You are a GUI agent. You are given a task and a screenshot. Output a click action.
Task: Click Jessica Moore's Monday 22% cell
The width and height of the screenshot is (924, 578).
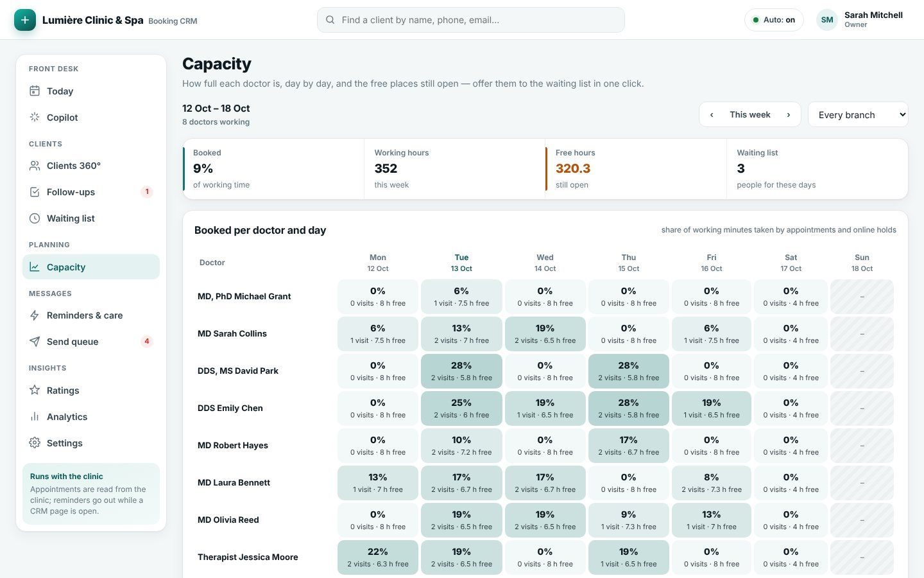(378, 557)
